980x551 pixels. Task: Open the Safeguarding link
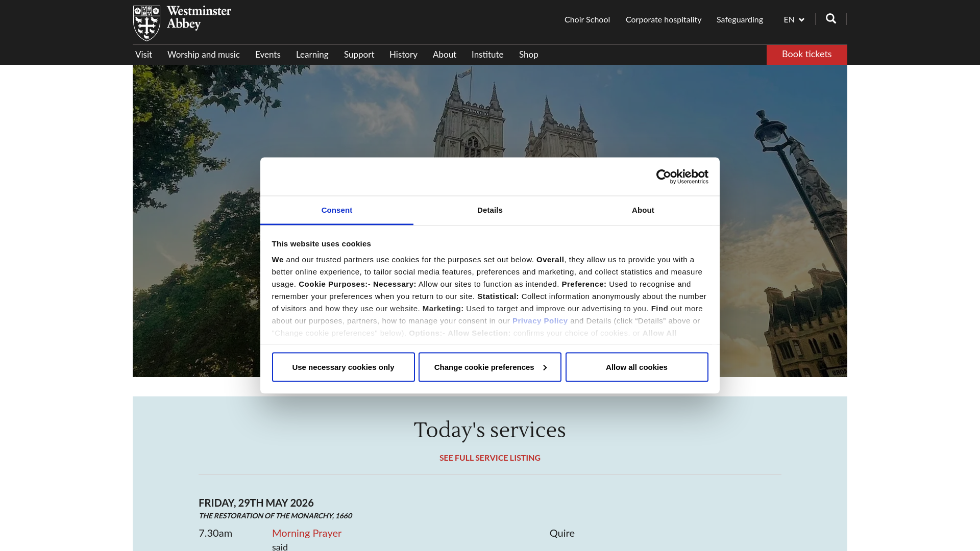coord(740,20)
